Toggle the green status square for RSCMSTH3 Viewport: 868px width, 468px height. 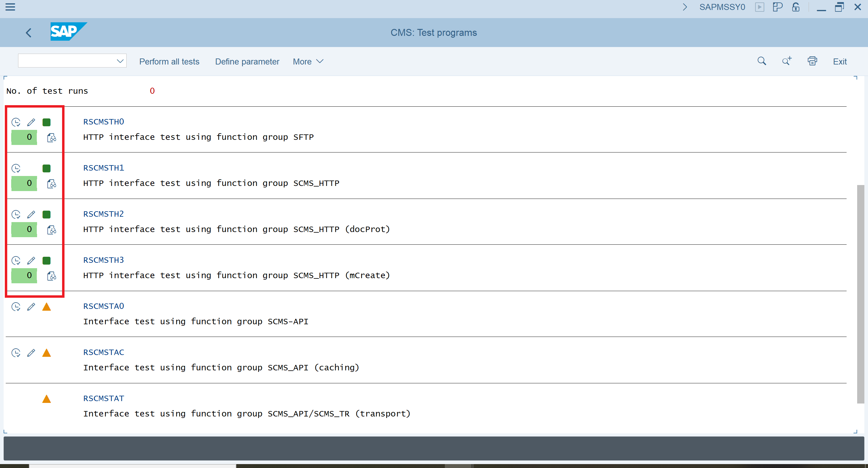coord(46,260)
